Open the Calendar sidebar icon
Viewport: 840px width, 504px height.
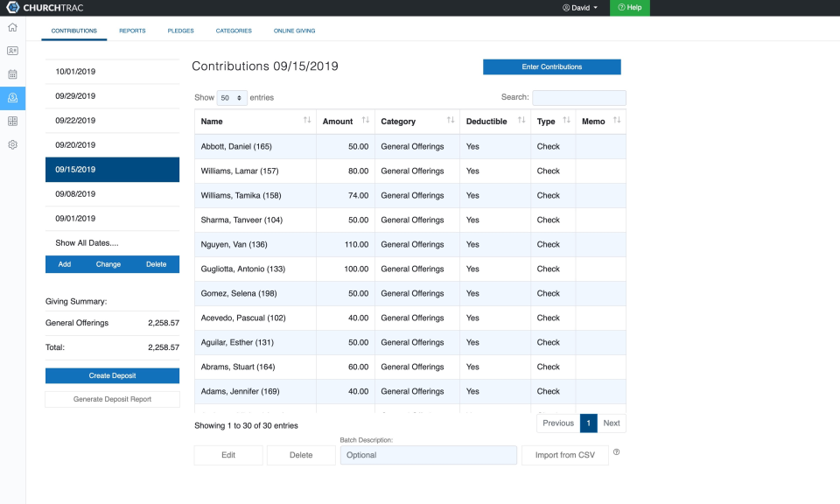(x=12, y=75)
